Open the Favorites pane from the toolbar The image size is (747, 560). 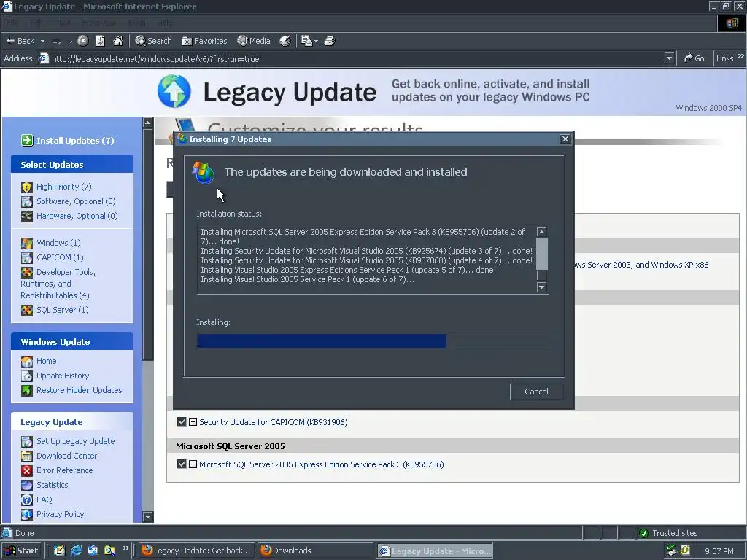pos(204,41)
